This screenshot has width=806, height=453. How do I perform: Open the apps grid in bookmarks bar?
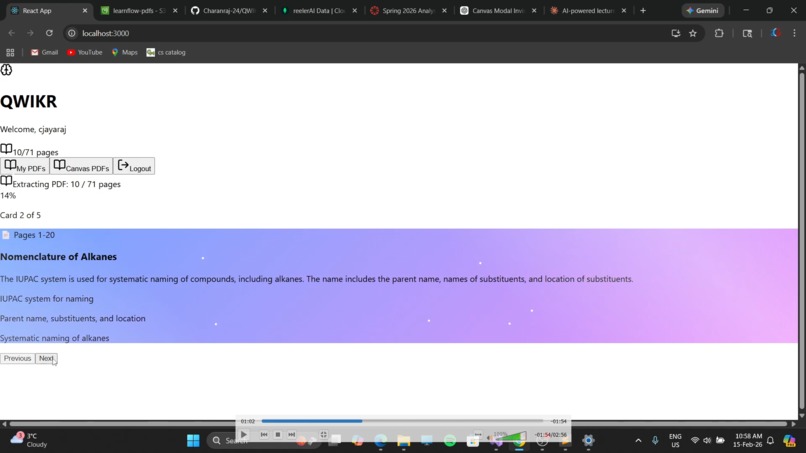[10, 52]
